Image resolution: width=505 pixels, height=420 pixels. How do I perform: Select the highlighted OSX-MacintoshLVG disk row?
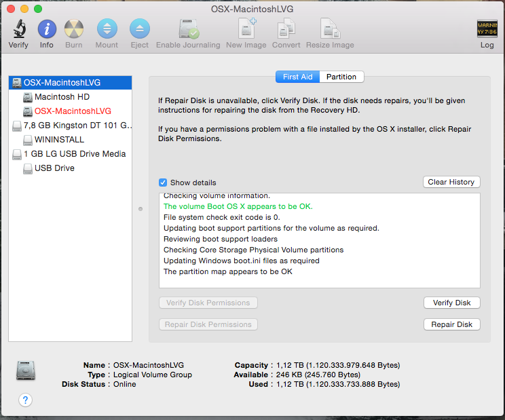(70, 82)
